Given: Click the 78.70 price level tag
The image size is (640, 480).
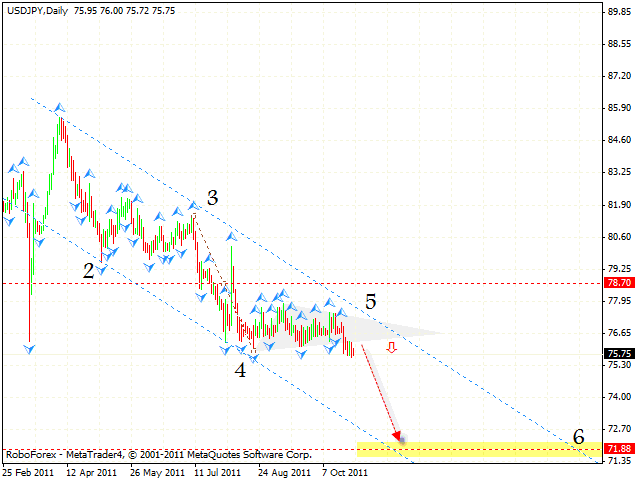Looking at the screenshot, I should tap(620, 283).
